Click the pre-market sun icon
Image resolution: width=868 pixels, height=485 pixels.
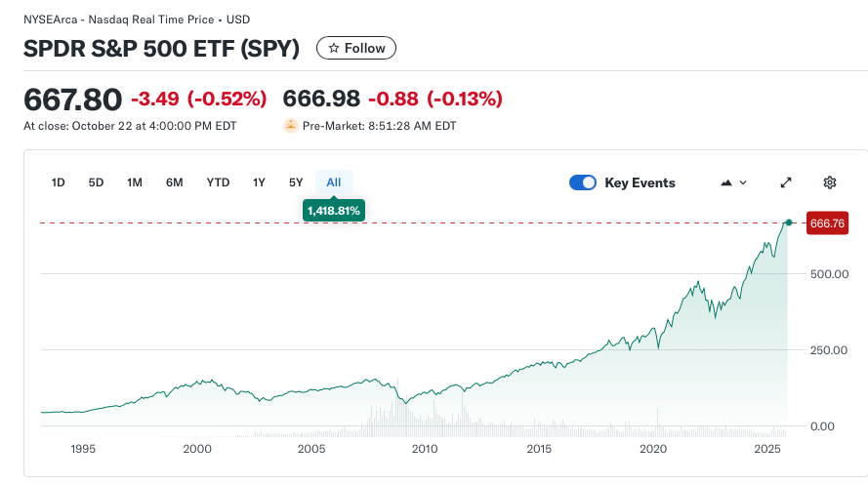pyautogui.click(x=290, y=125)
